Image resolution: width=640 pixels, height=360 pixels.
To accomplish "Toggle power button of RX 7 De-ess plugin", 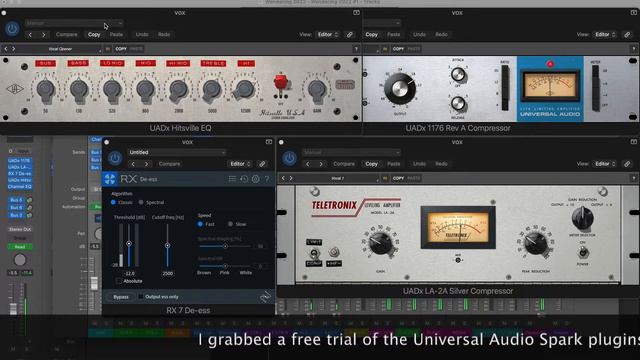I will (115, 158).
